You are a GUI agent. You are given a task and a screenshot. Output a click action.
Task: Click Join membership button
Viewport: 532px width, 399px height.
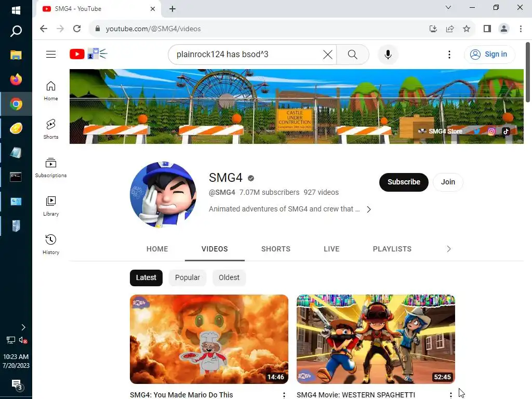(448, 182)
